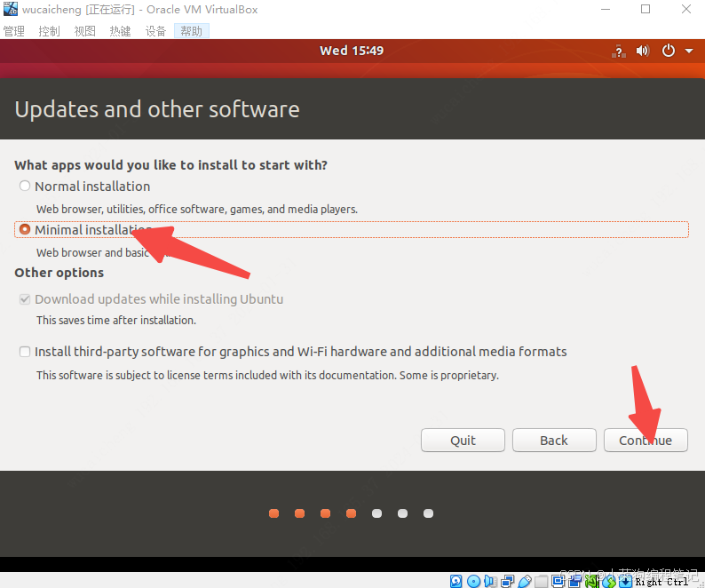Click the optical disc status icon
705x588 pixels.
point(473,581)
